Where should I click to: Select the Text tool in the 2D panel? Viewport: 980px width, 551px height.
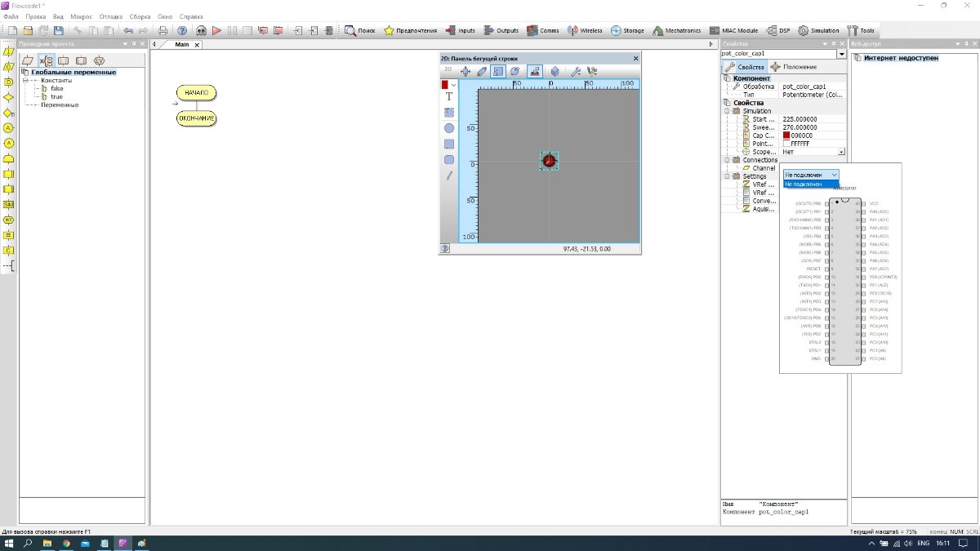[x=449, y=96]
